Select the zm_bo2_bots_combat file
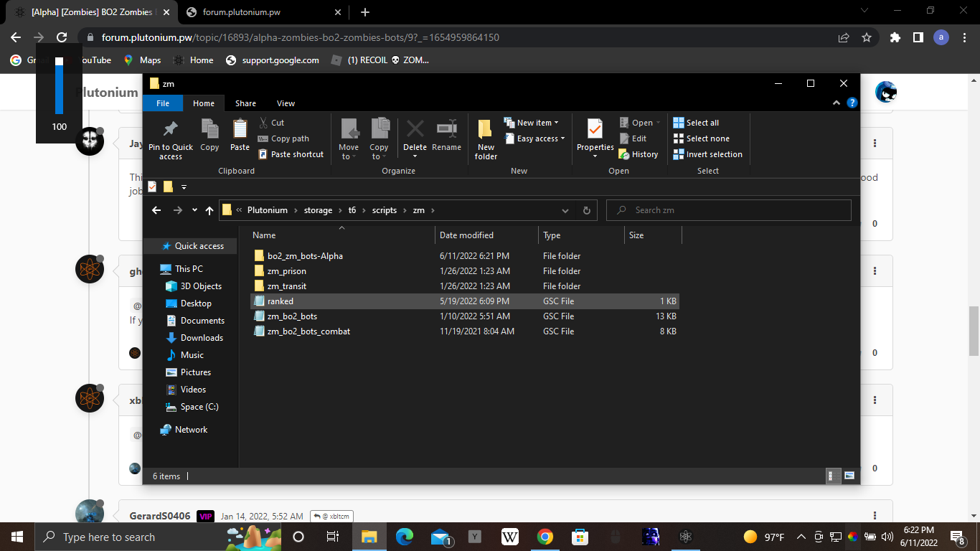The image size is (980, 551). click(464, 331)
